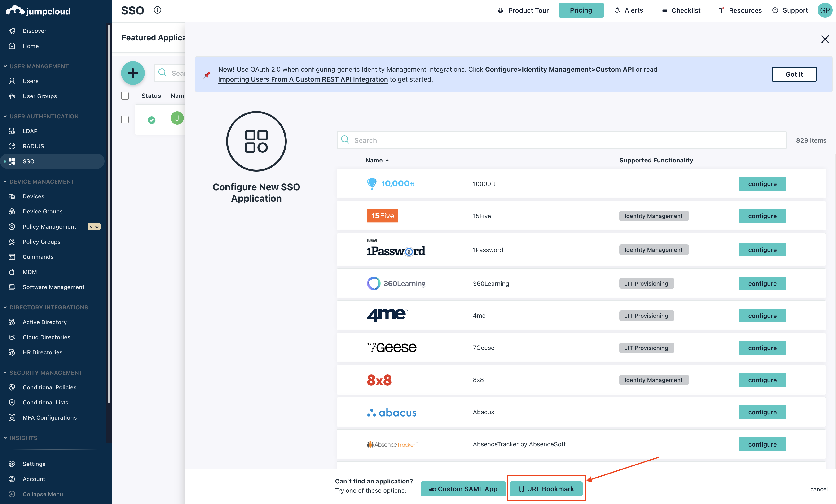This screenshot has width=836, height=504.
Task: Configure the 1Password application
Action: tap(762, 250)
